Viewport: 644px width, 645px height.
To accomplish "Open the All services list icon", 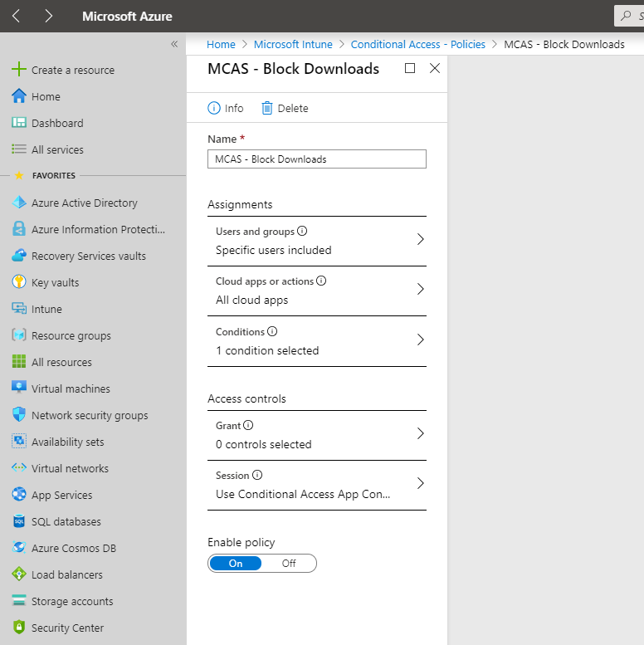I will coord(19,149).
